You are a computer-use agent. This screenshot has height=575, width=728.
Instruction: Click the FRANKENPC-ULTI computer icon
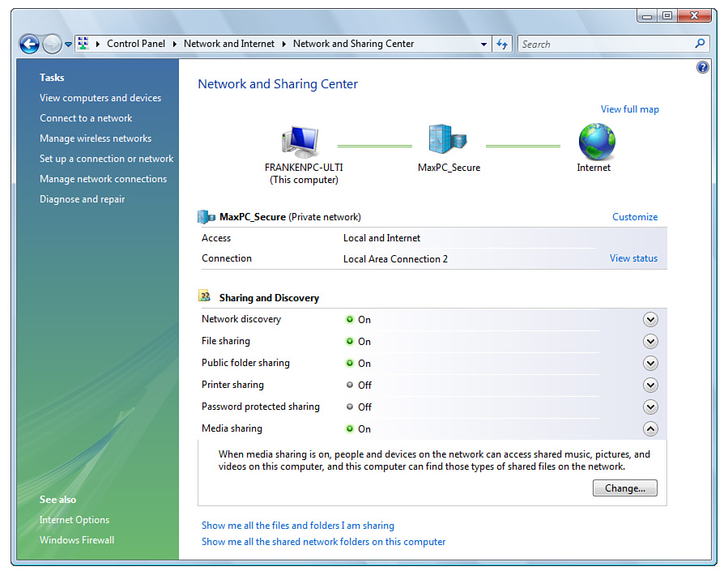(300, 142)
